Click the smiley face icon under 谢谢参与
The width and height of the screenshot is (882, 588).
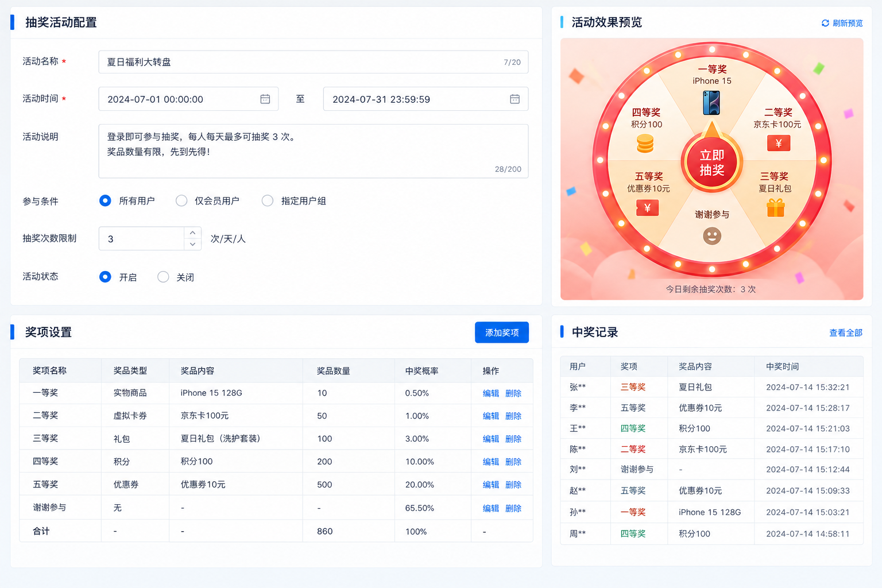tap(712, 236)
